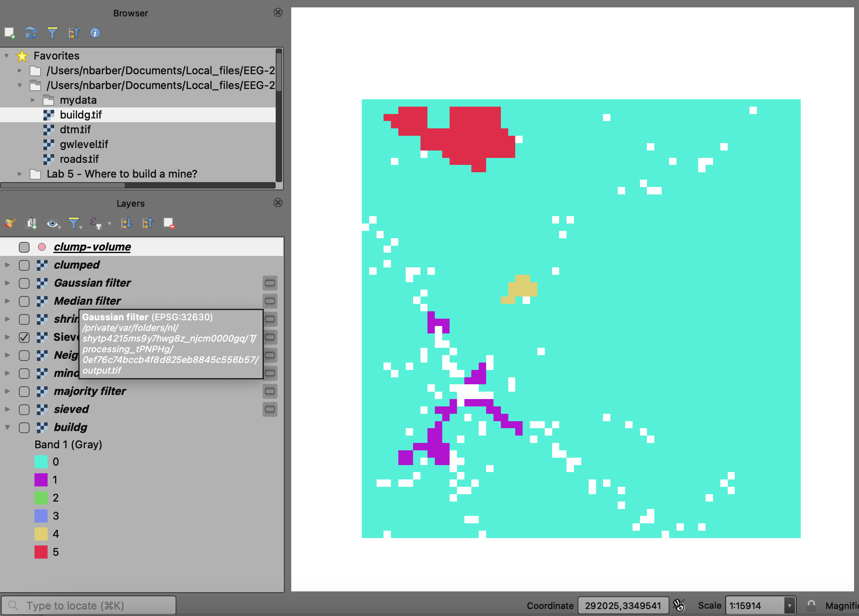
Task: Click the Browser info help icon
Action: 95,33
